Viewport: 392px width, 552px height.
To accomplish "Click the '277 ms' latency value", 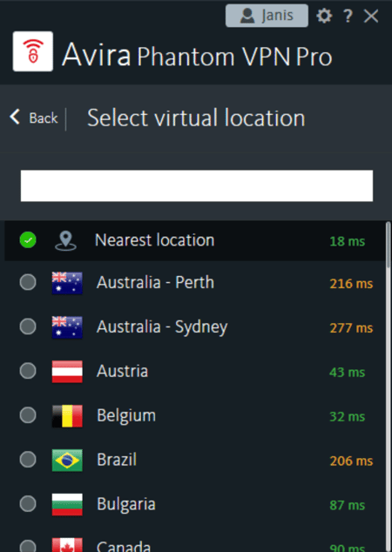I will tap(351, 328).
